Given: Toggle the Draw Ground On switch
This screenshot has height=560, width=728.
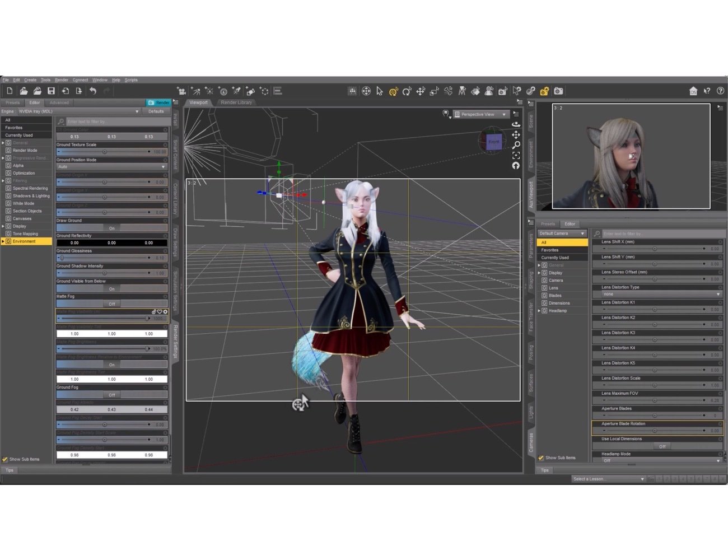Looking at the screenshot, I should pyautogui.click(x=111, y=227).
